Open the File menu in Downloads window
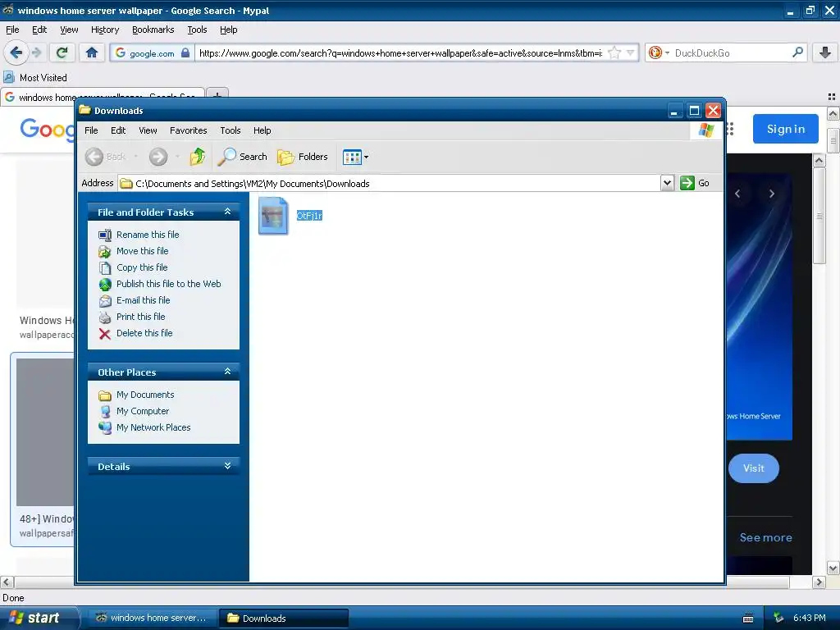 [91, 130]
